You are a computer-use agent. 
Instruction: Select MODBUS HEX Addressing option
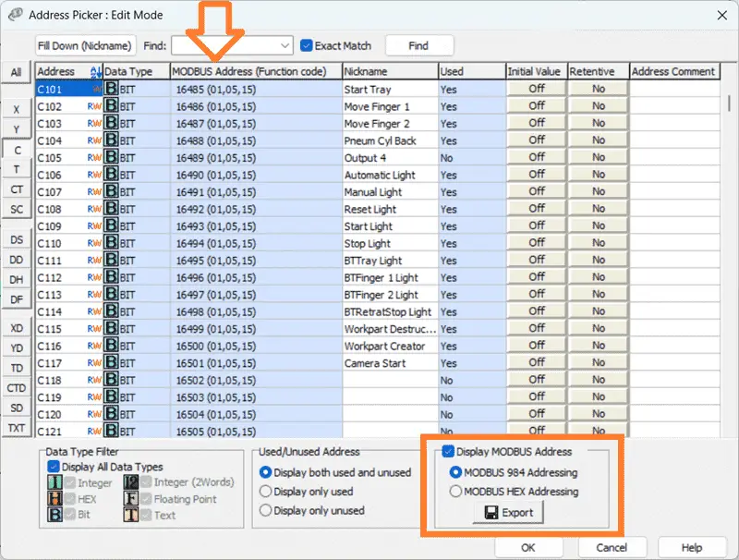click(x=455, y=492)
